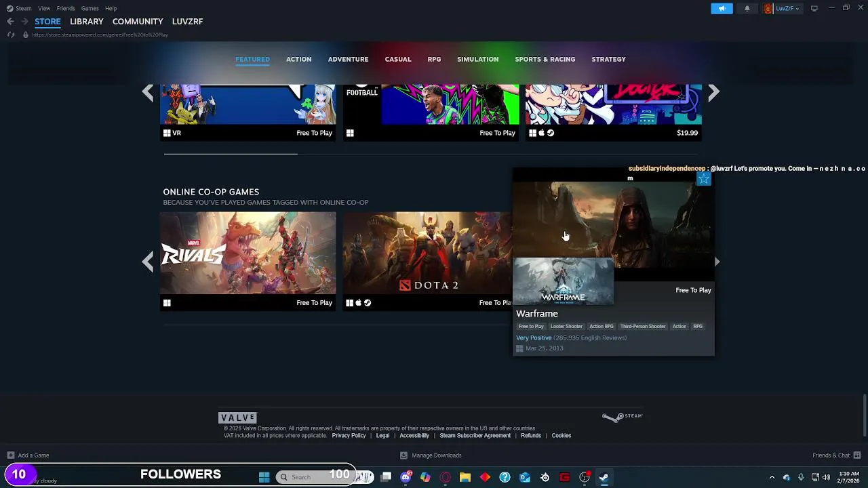Open the Games menu
The width and height of the screenshot is (868, 488).
(90, 8)
